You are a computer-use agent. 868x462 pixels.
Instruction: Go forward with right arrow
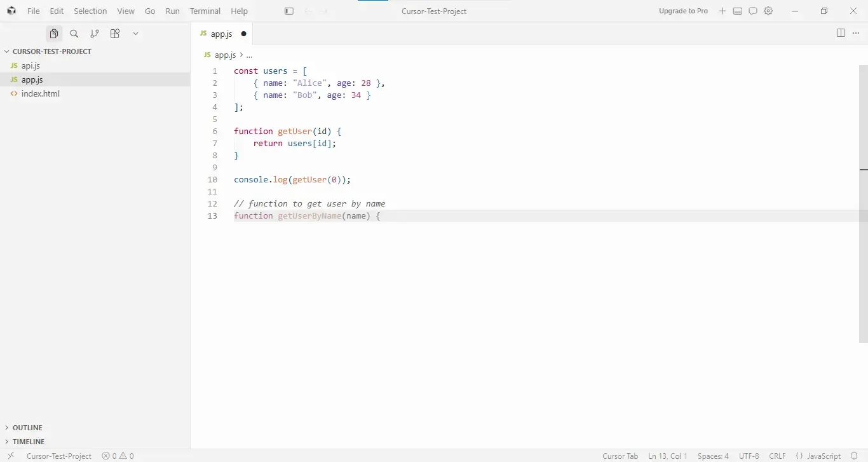324,11
